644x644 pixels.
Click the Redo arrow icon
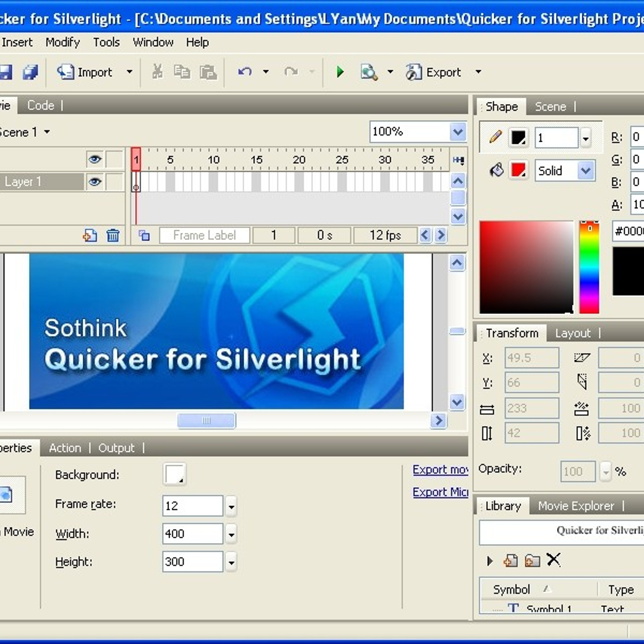point(291,72)
